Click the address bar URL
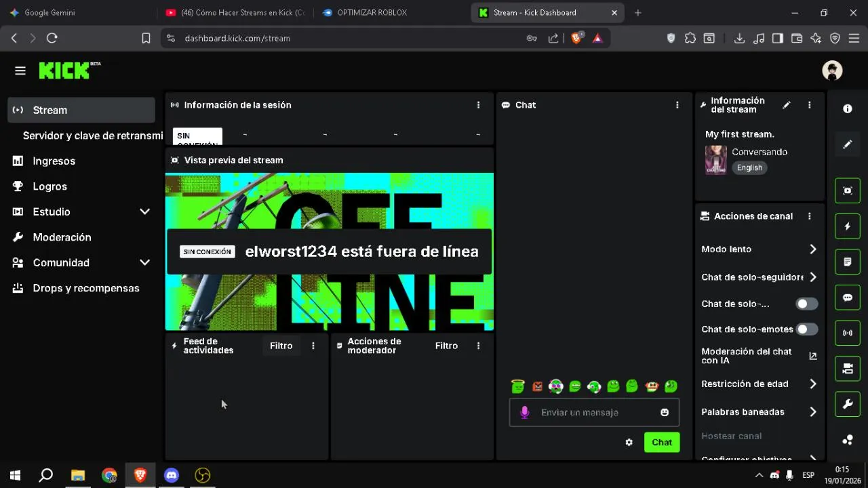Image resolution: width=868 pixels, height=488 pixels. pos(237,39)
